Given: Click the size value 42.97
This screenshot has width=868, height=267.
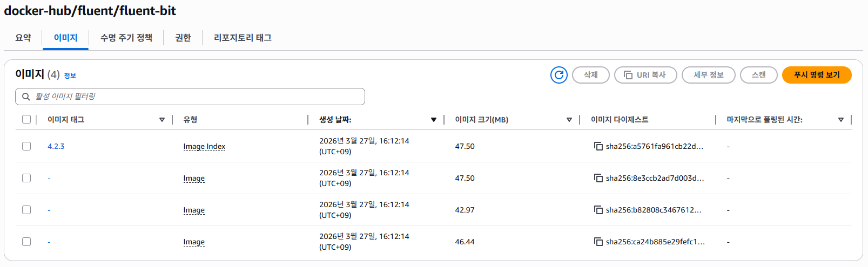Looking at the screenshot, I should [465, 210].
